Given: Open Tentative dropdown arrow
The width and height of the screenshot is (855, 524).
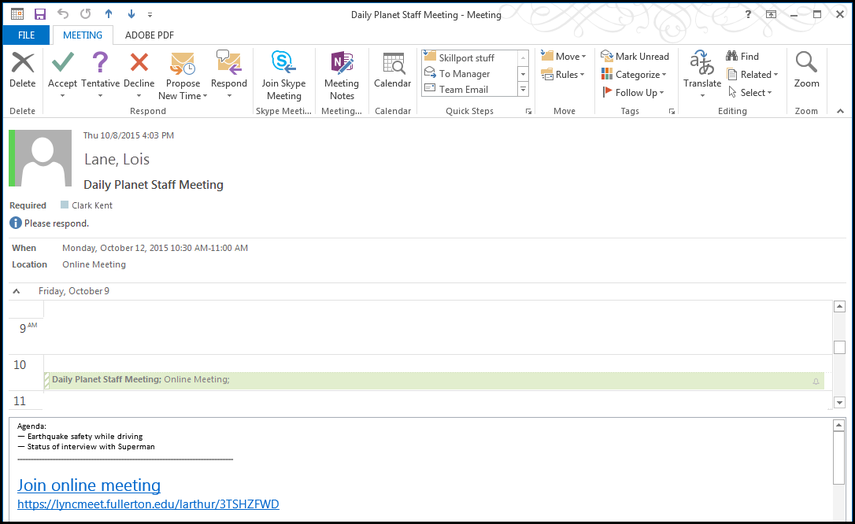Looking at the screenshot, I should point(100,96).
